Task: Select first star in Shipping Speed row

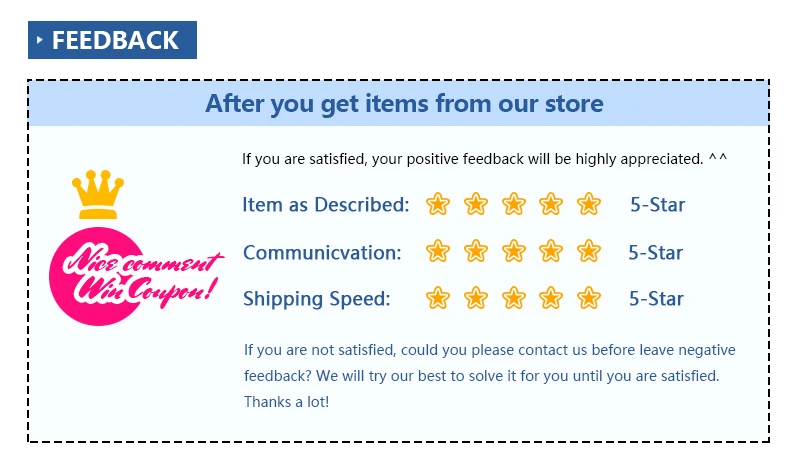Action: tap(438, 298)
